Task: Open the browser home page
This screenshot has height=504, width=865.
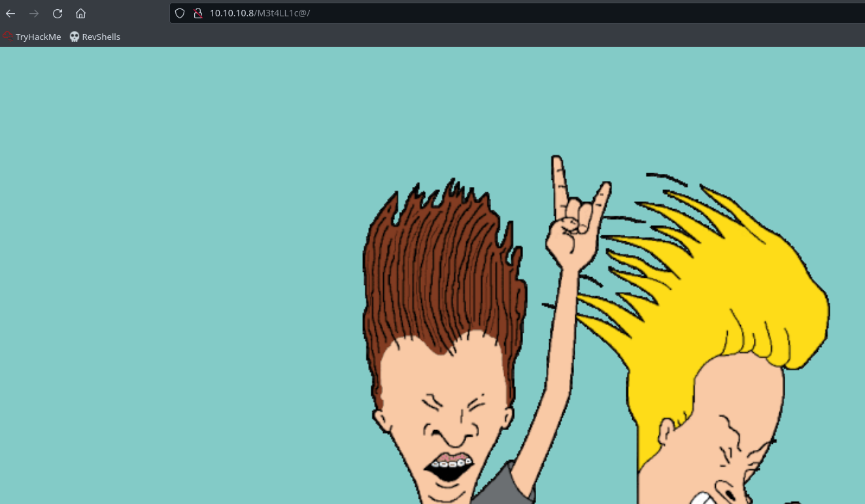Action: [x=80, y=13]
